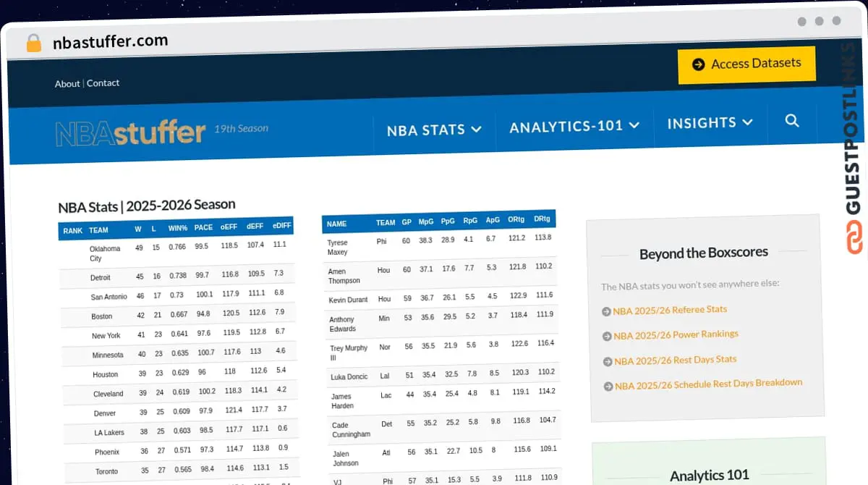This screenshot has width=868, height=485.
Task: Sort player table by PpG column header
Action: tap(448, 222)
